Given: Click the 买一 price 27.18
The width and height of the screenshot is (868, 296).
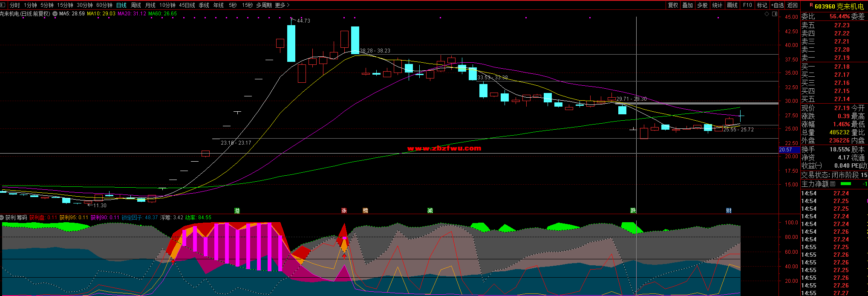Looking at the screenshot, I should pyautogui.click(x=842, y=67).
